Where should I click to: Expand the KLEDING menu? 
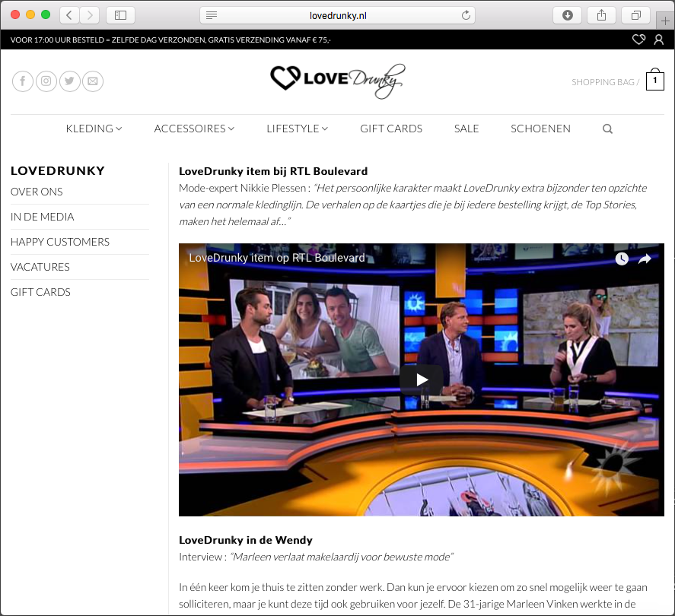click(94, 129)
